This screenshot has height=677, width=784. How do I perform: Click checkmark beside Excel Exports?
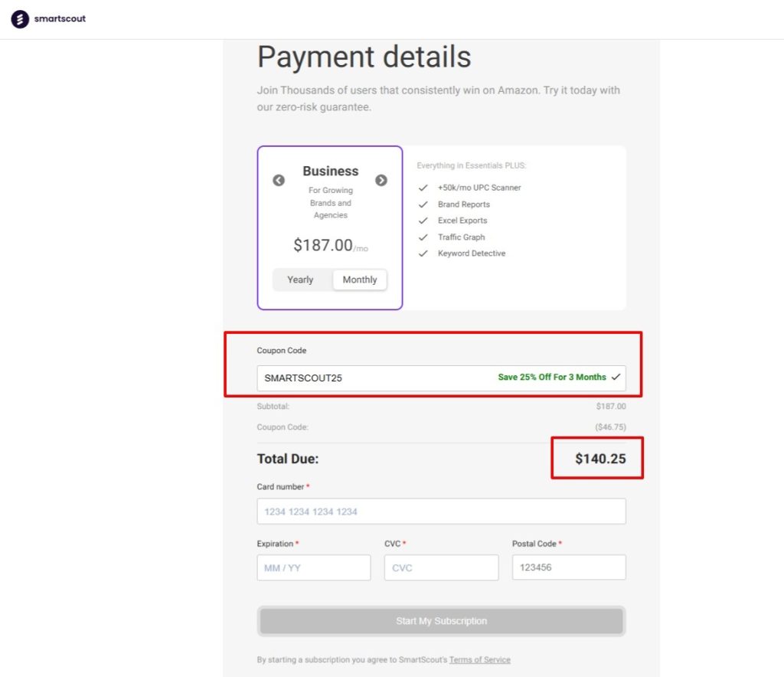423,221
